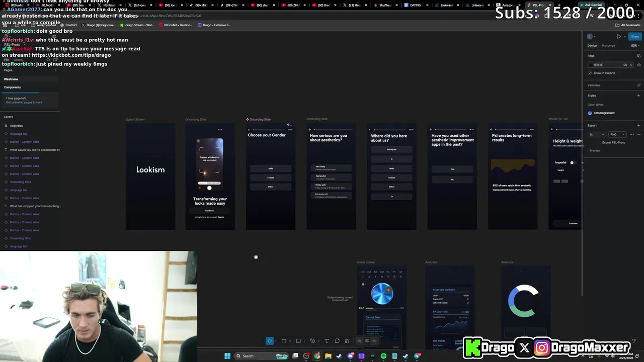Switch to Design mode in the toolbar

click(367, 341)
